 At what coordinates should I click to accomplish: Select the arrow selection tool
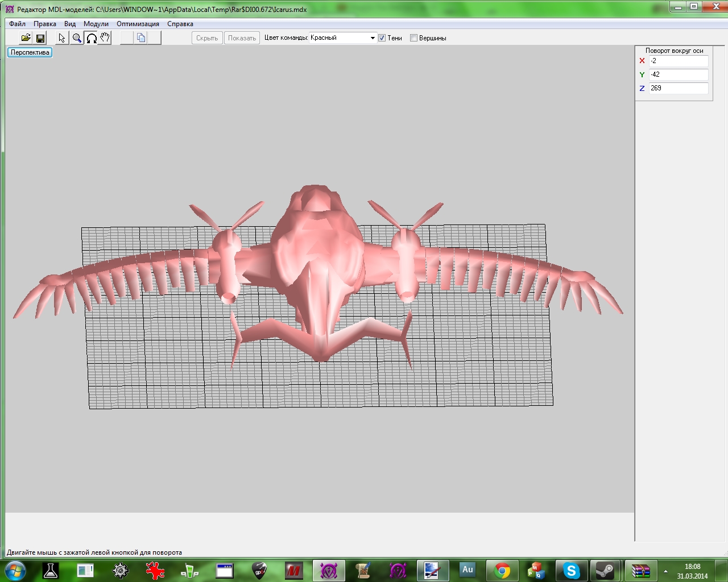tap(62, 38)
